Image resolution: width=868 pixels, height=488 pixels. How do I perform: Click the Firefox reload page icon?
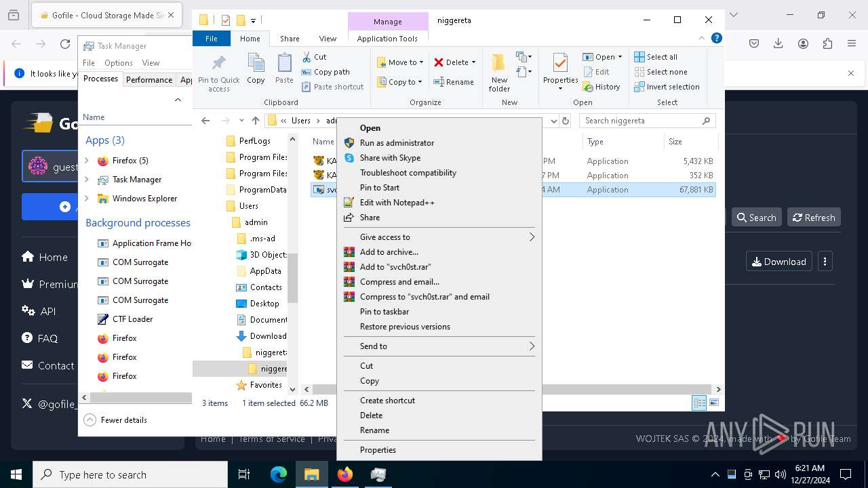point(65,44)
